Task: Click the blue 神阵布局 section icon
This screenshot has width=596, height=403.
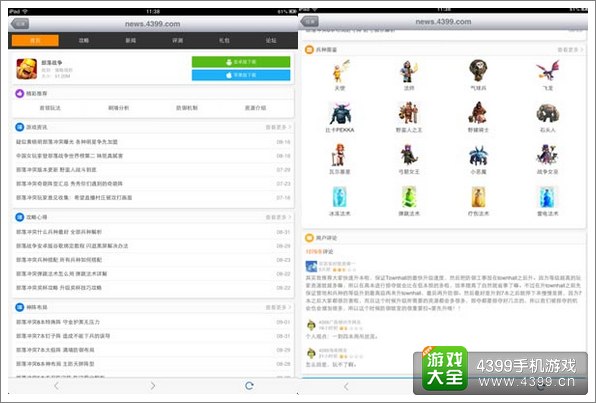Action: [20, 307]
